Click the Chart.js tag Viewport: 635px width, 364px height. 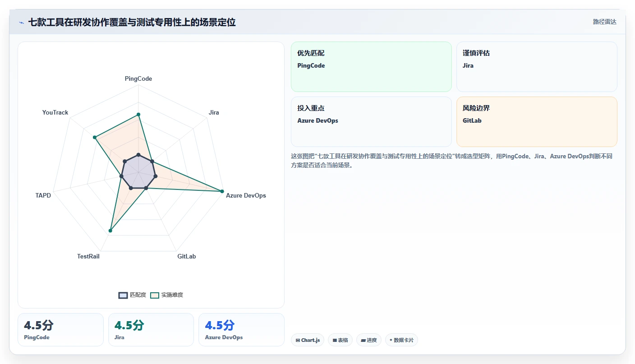pos(308,340)
